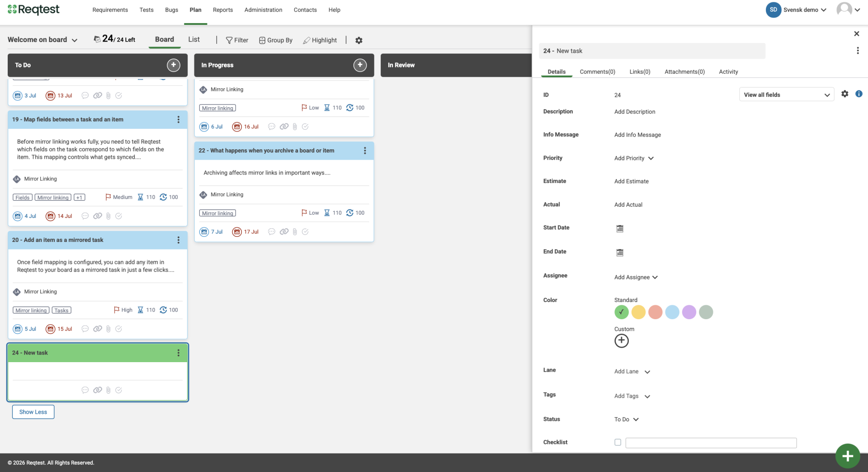Open checklist icon on card 24
Image resolution: width=868 pixels, height=472 pixels.
pos(118,390)
